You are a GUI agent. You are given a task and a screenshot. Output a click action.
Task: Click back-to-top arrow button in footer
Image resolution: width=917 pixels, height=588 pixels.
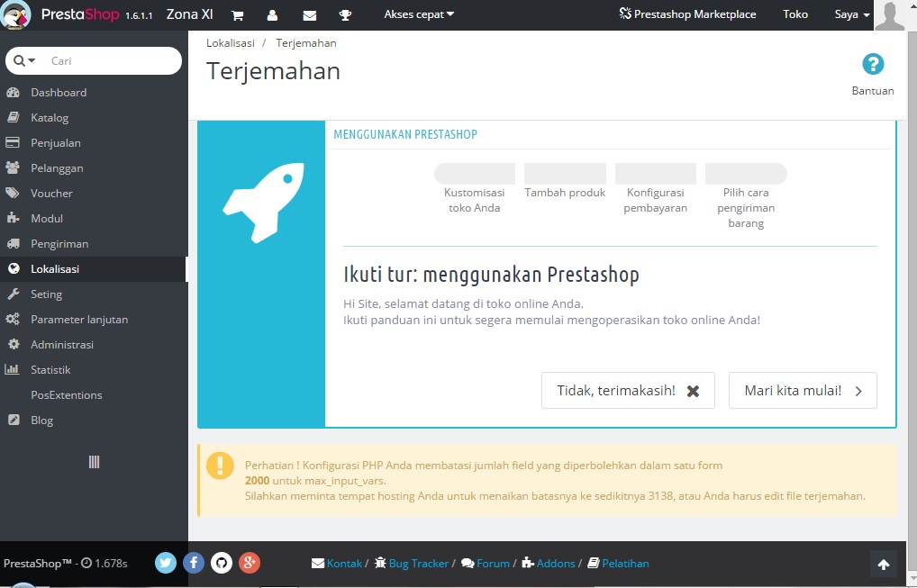[x=884, y=564]
